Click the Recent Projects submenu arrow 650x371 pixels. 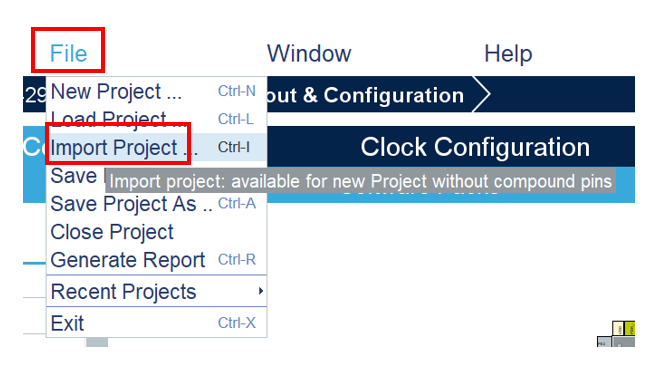[x=261, y=291]
